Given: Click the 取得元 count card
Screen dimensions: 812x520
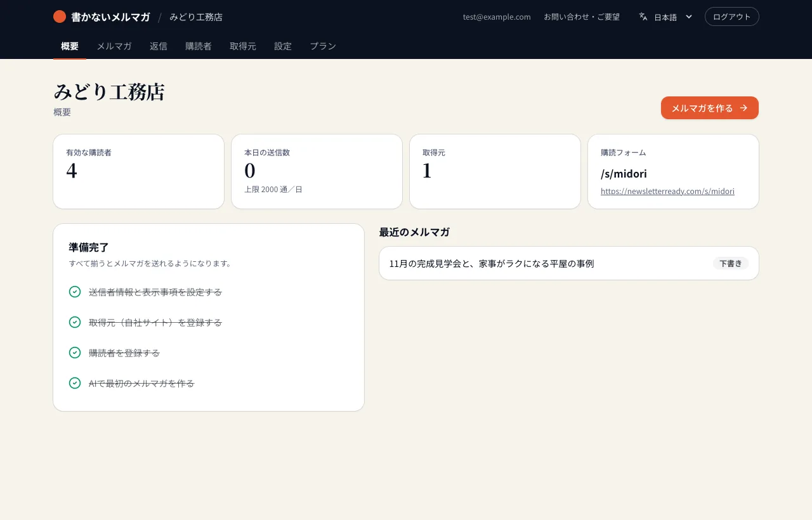Looking at the screenshot, I should pyautogui.click(x=495, y=171).
